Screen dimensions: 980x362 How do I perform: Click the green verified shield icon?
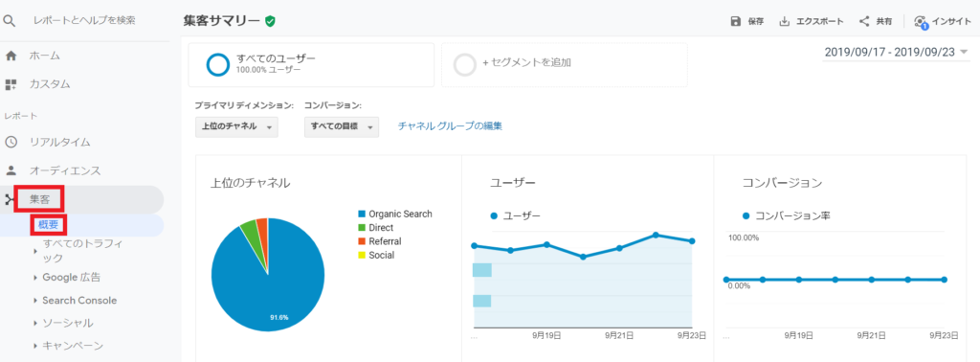point(270,21)
